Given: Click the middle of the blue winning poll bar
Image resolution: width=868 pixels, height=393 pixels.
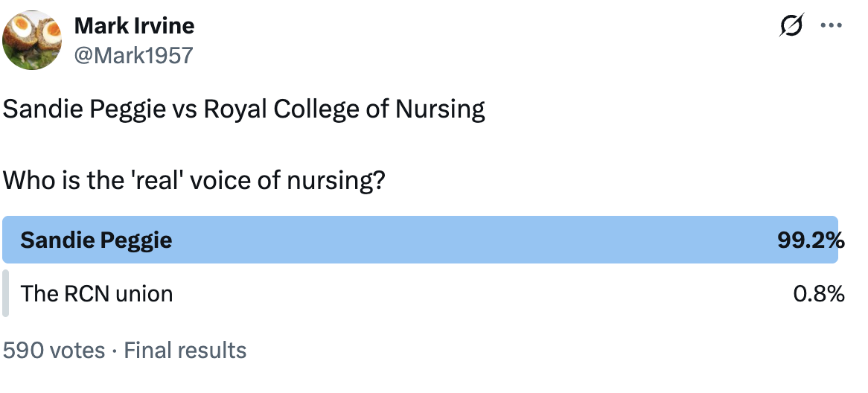Looking at the screenshot, I should [x=421, y=240].
